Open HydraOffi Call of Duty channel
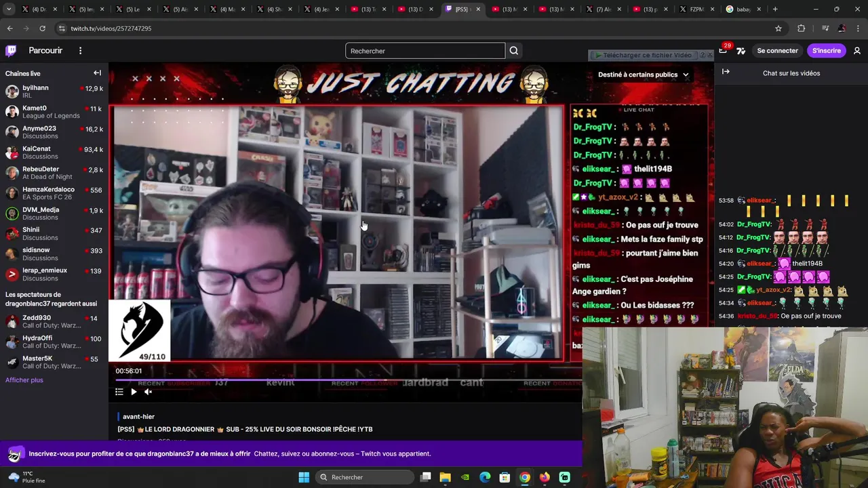Screen dimensions: 868x488 [x=54, y=342]
